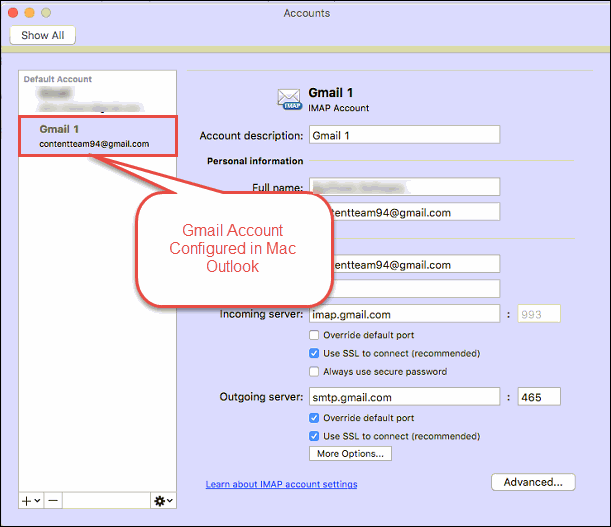Click the outgoing port 465 field
611x527 pixels.
pyautogui.click(x=539, y=397)
